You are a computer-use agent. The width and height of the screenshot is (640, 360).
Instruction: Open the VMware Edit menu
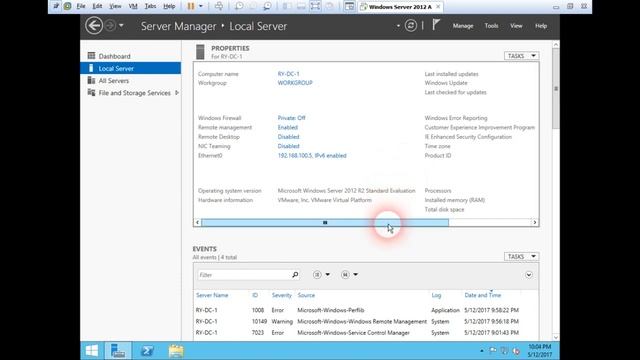click(x=97, y=6)
